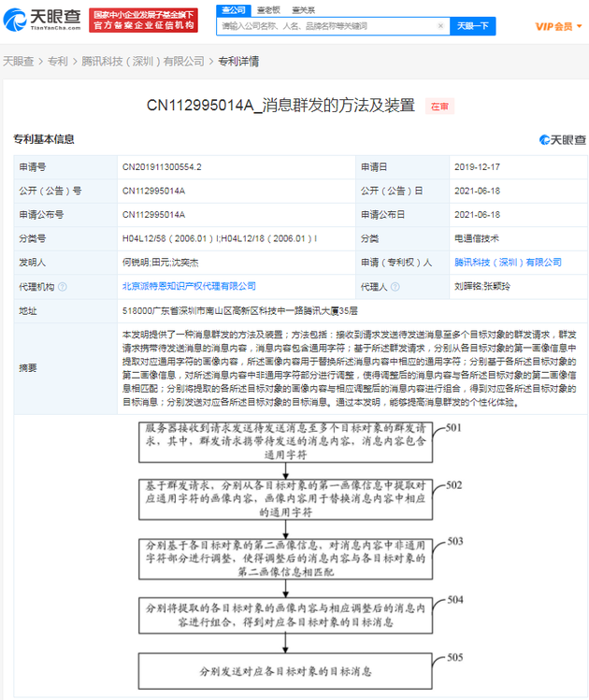
Task: Click the 申请公布日 value 2021-06-18
Action: (x=477, y=215)
